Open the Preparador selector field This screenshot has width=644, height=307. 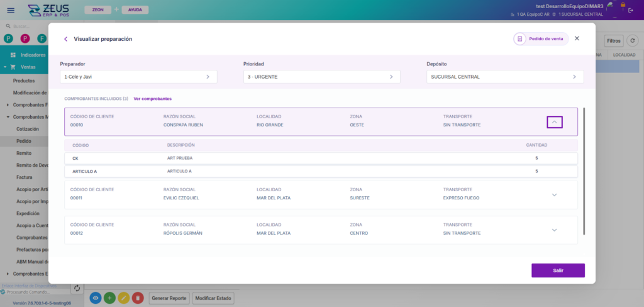click(138, 77)
